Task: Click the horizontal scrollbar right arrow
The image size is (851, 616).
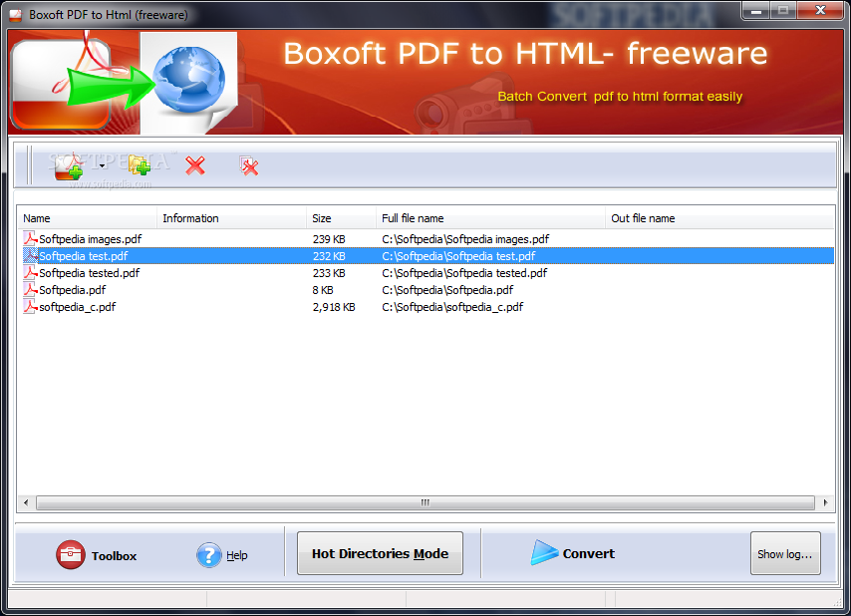Action: tap(825, 502)
